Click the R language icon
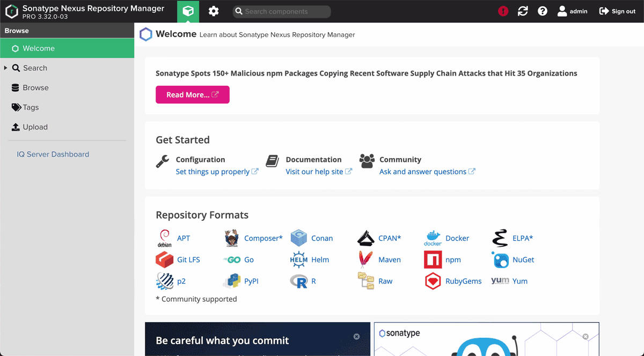644x356 pixels. click(299, 281)
